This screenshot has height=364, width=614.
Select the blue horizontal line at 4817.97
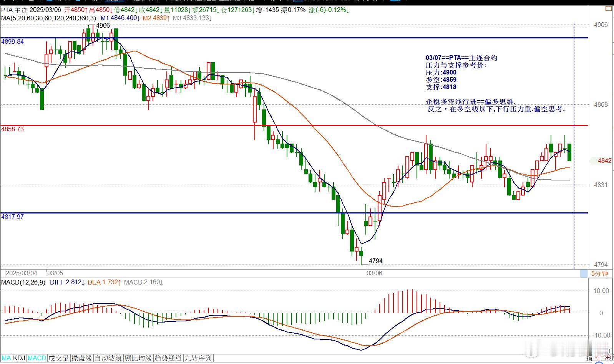point(294,213)
